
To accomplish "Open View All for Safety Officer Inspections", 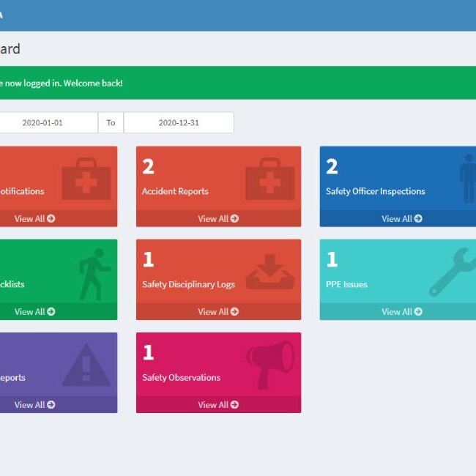I will pos(401,218).
